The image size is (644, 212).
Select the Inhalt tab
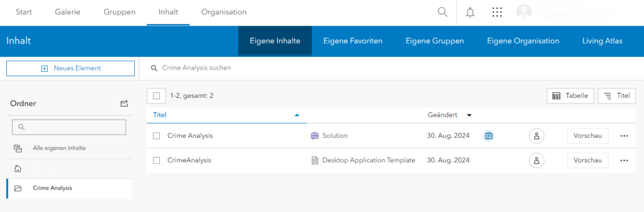point(168,12)
